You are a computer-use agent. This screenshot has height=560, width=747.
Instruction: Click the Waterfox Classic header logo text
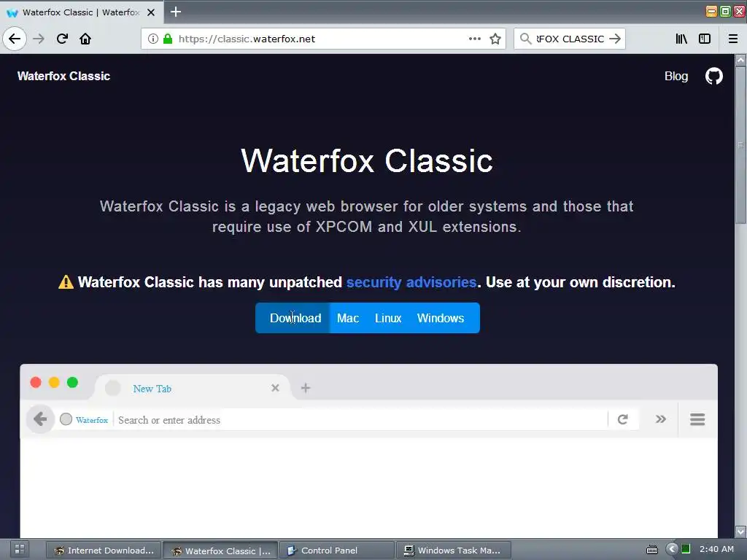pos(64,76)
